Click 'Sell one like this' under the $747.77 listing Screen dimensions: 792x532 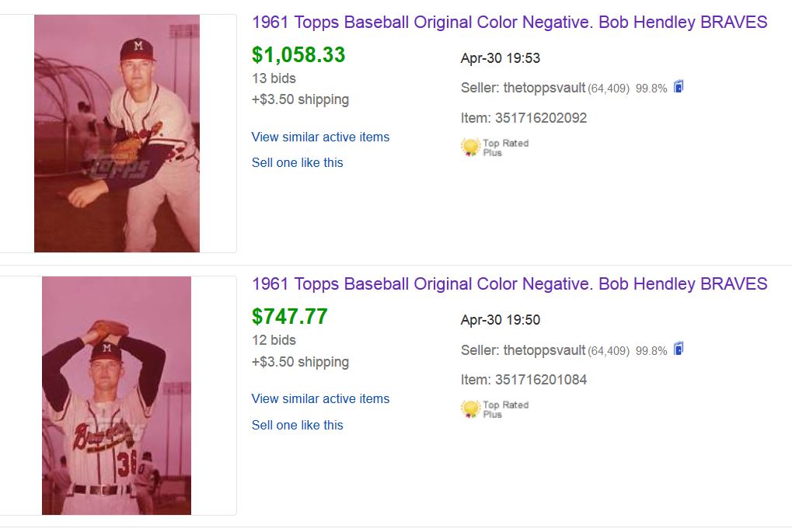tap(297, 425)
